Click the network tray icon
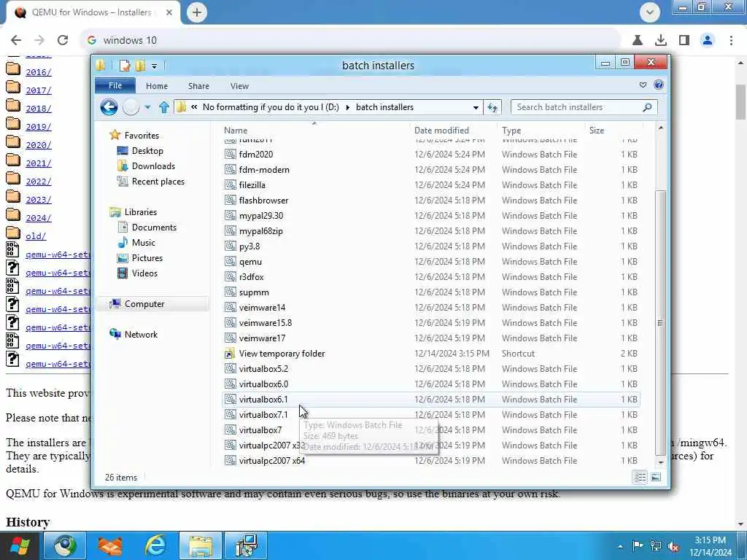The image size is (747, 560). 656,546
